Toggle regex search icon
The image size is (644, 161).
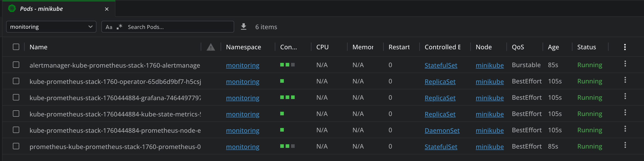point(119,26)
